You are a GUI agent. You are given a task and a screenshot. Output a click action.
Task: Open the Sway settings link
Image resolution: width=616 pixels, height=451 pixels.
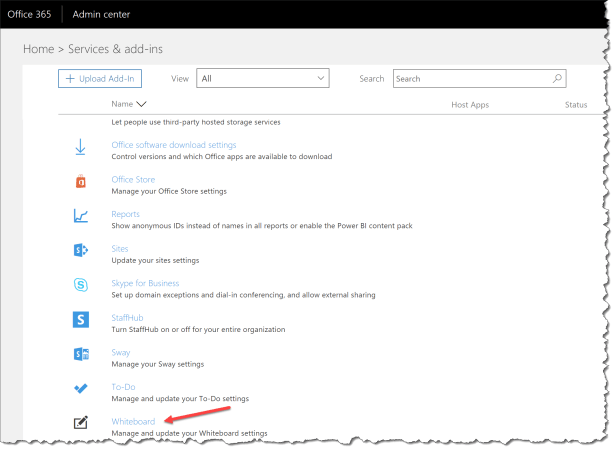[121, 352]
